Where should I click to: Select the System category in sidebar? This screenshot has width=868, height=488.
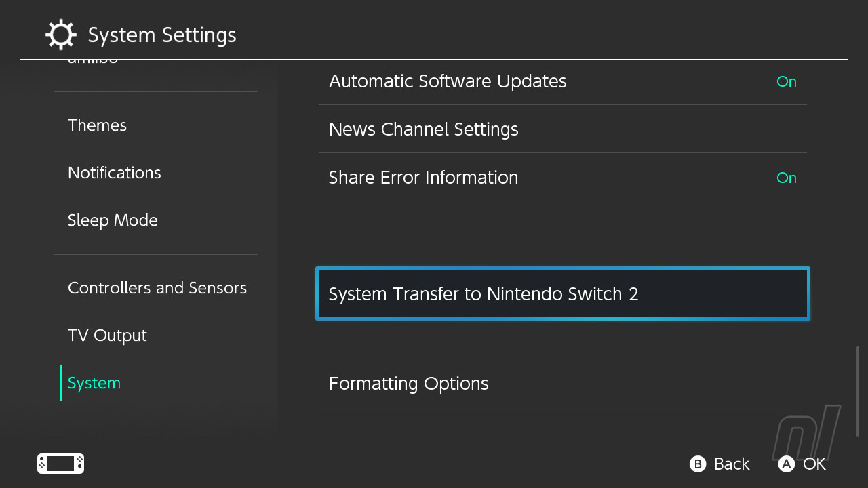click(94, 383)
